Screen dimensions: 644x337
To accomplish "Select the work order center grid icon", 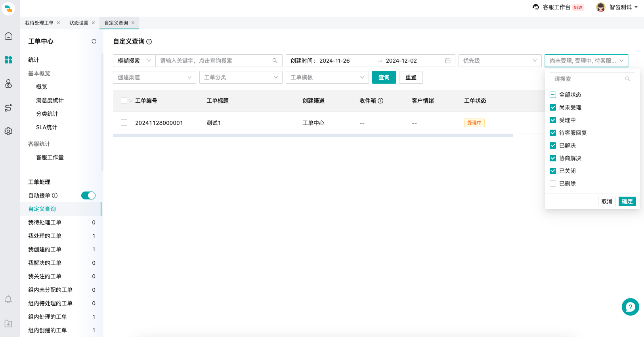I will pos(8,60).
